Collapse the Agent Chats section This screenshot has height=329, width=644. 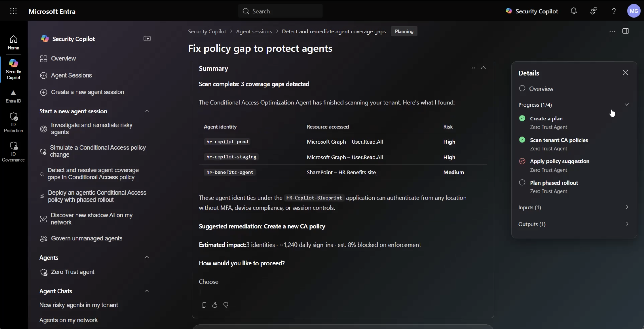coord(147,291)
